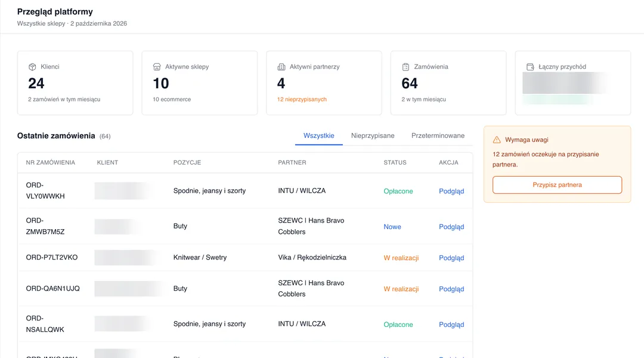Click the Zamówienia clipboard icon

pos(405,67)
